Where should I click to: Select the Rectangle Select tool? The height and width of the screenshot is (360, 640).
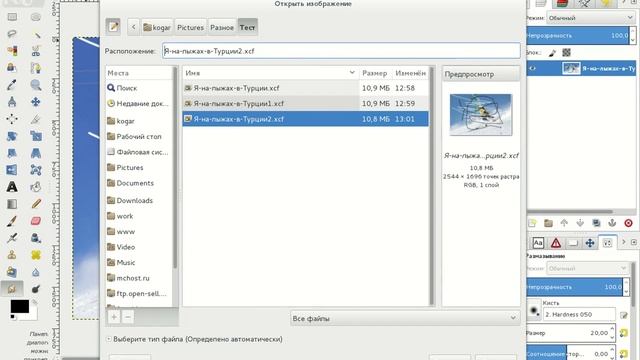12,17
